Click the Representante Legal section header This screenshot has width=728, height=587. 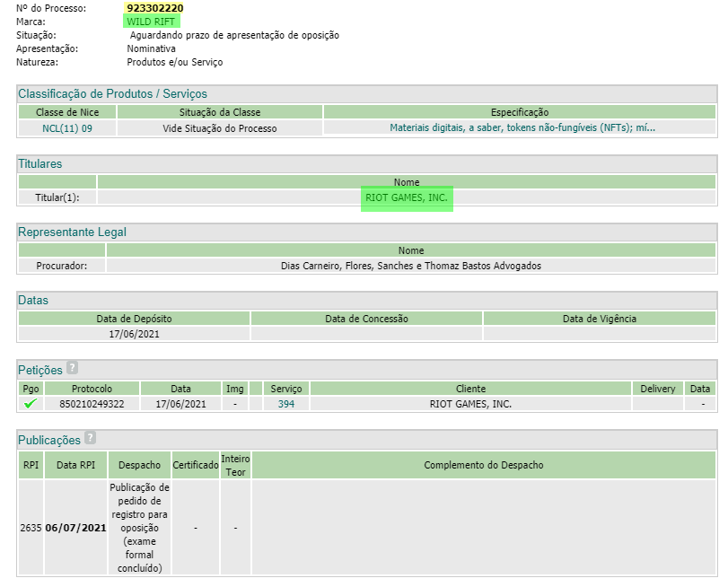[x=72, y=232]
